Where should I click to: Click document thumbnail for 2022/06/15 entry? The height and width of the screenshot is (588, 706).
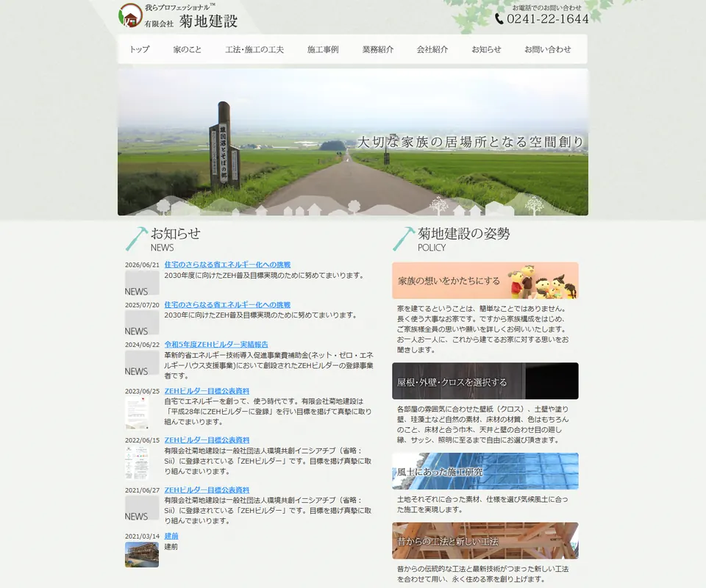[137, 462]
